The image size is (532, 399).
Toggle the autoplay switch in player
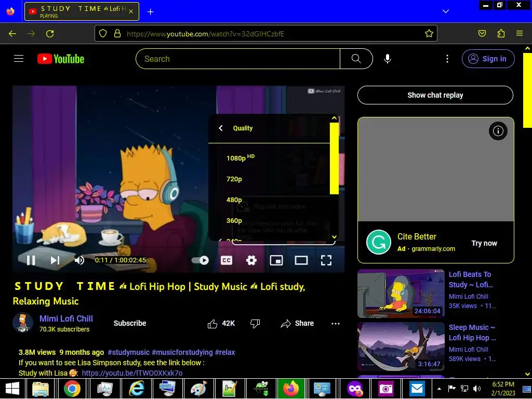click(200, 260)
